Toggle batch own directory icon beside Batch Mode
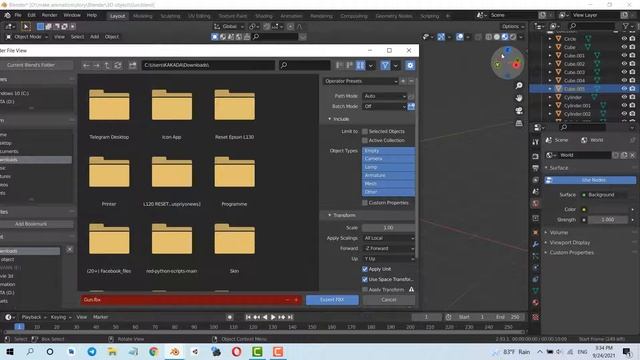The width and height of the screenshot is (640, 360). point(411,106)
